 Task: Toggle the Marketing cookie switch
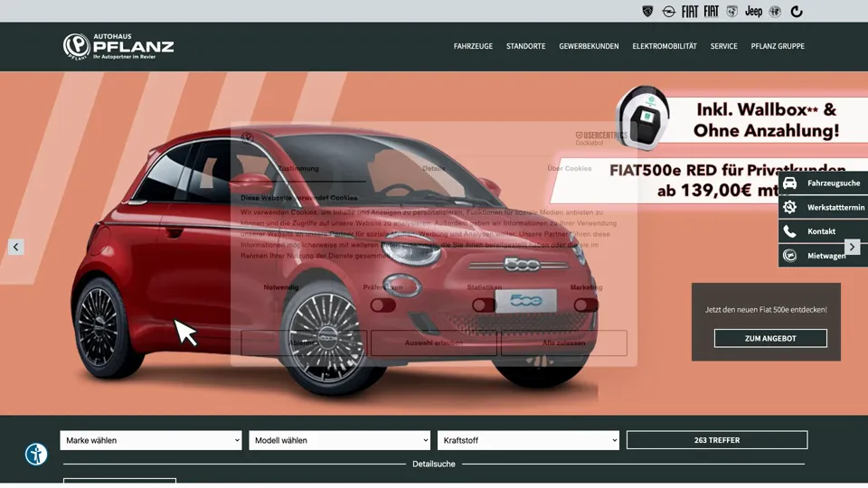586,305
